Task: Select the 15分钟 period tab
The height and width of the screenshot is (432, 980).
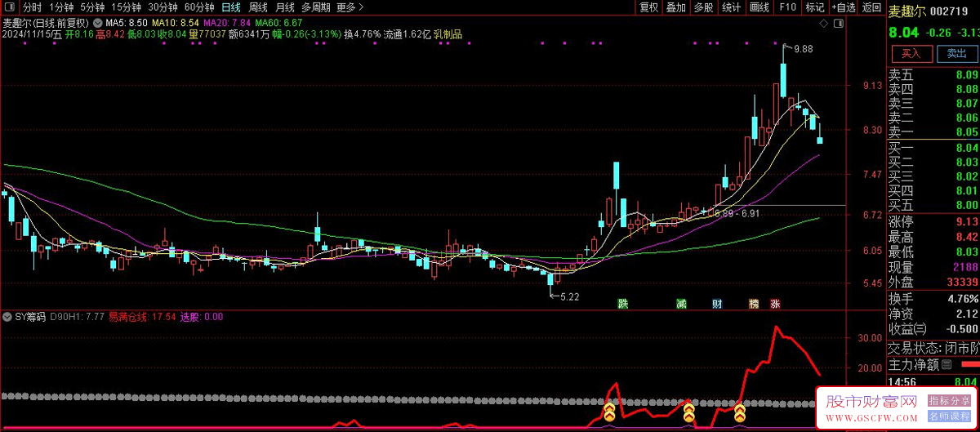Action: click(127, 7)
